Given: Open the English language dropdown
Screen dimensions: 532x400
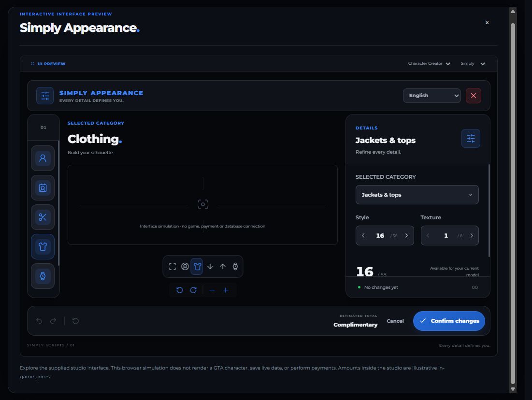Looking at the screenshot, I should point(432,96).
